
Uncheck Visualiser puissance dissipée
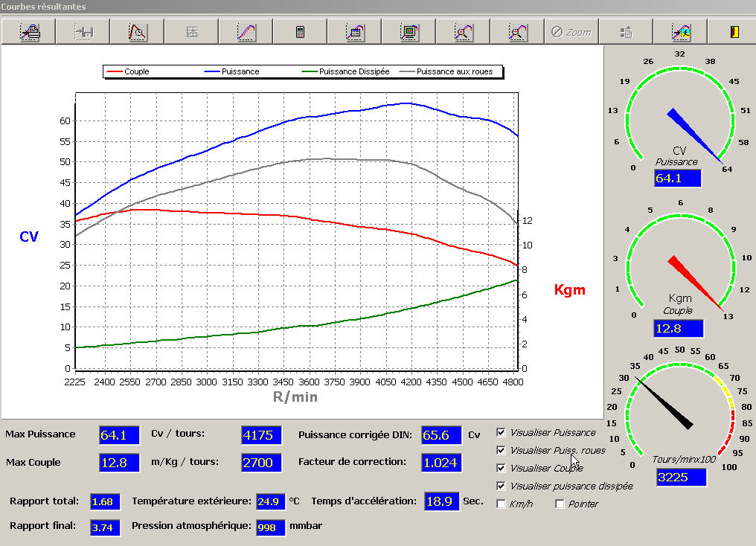click(x=501, y=486)
